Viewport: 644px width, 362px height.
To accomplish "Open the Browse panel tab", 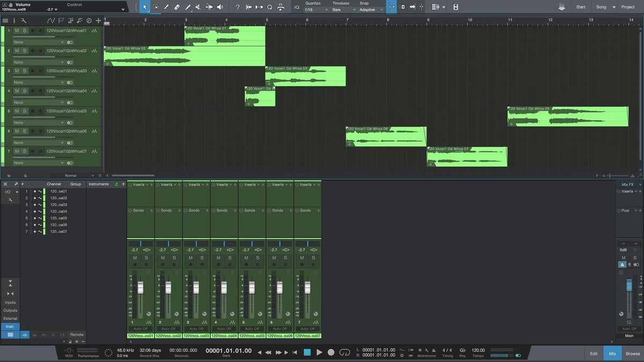I will click(x=633, y=353).
